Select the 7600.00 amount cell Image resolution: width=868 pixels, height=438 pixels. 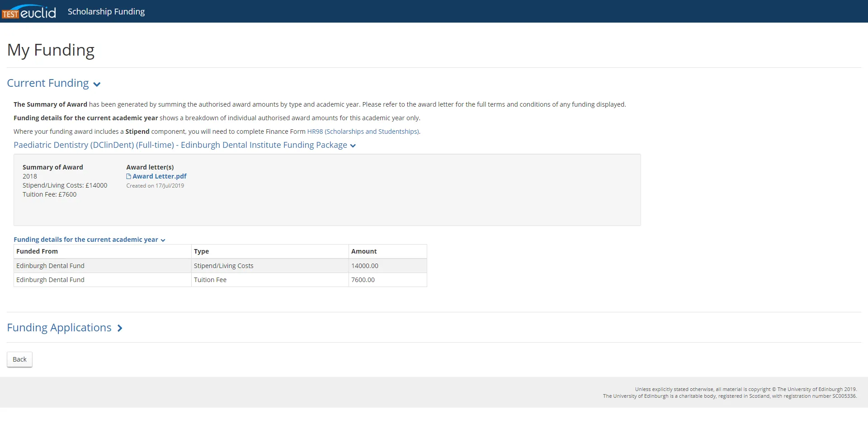coord(363,280)
